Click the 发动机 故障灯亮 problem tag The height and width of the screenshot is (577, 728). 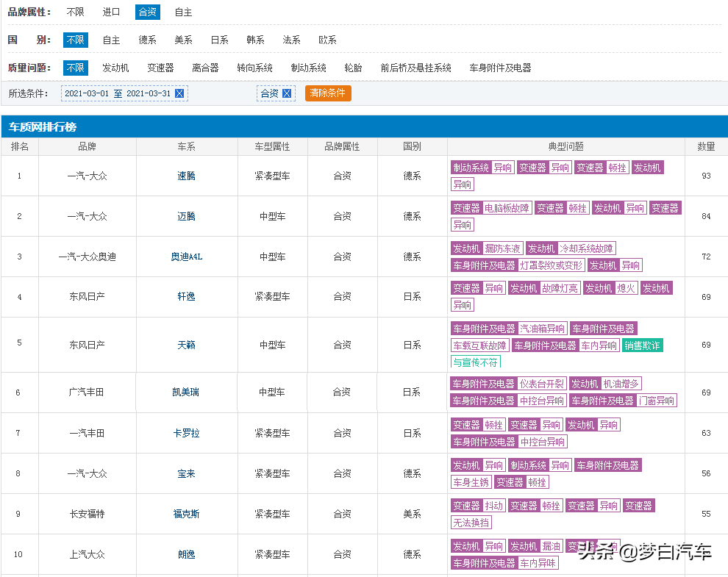(x=544, y=288)
